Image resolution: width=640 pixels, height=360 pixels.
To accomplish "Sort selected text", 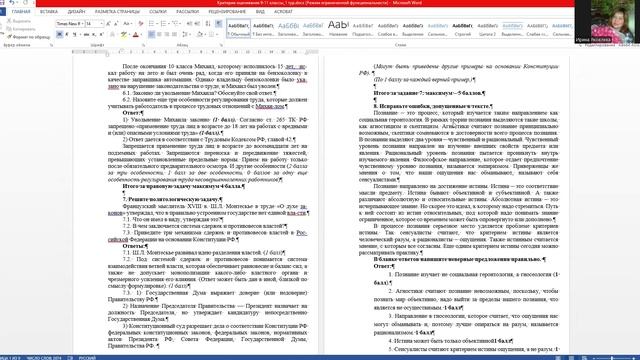I will (208, 23).
